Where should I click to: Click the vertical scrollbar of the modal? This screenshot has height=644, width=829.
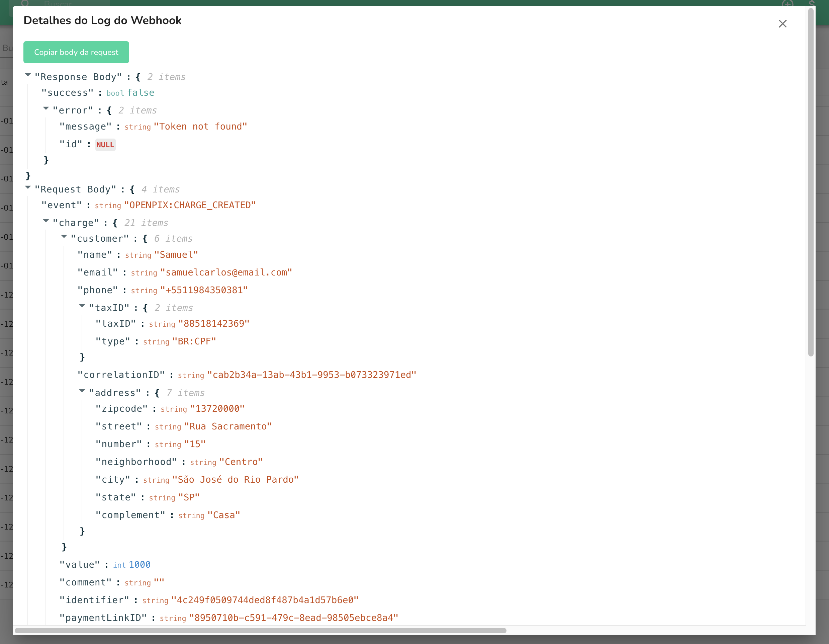coord(811,182)
